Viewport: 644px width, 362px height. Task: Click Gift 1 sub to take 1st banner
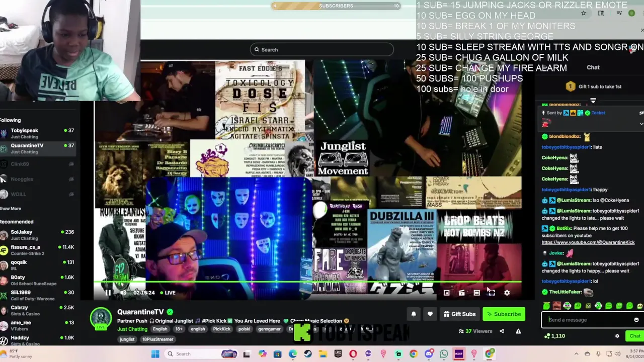point(594,86)
